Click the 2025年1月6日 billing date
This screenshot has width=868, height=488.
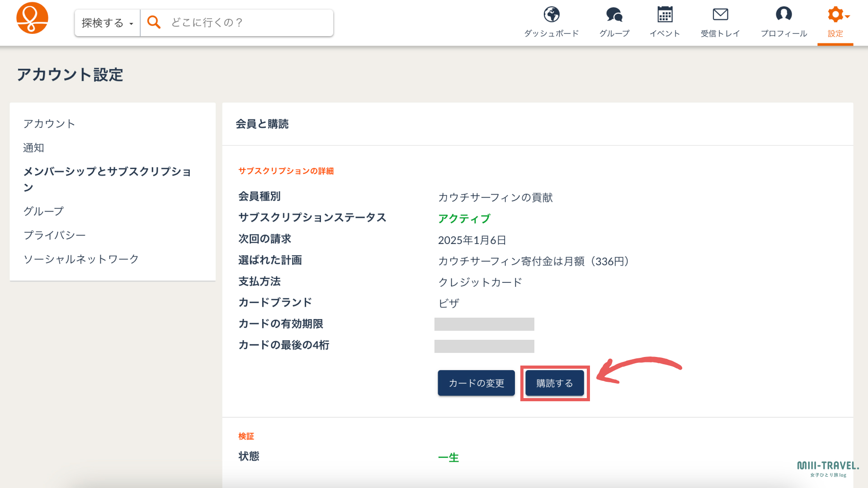pos(472,240)
